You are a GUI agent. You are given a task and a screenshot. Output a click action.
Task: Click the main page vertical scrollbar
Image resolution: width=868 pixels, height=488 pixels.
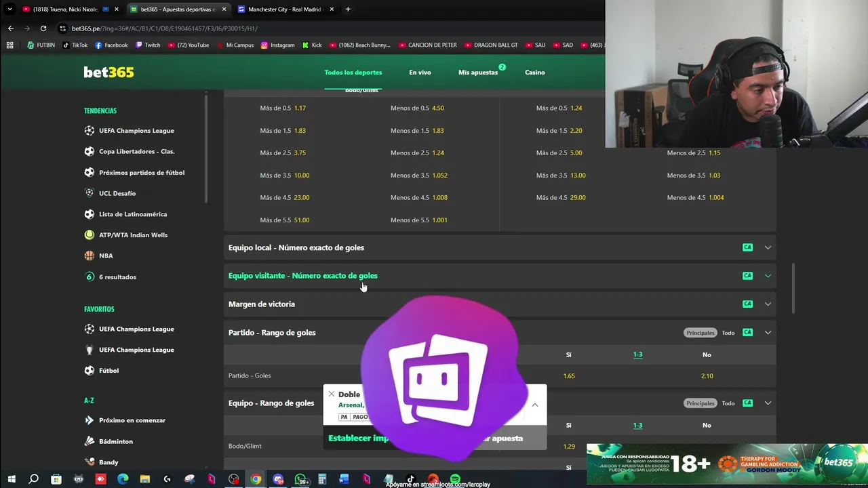(x=793, y=289)
